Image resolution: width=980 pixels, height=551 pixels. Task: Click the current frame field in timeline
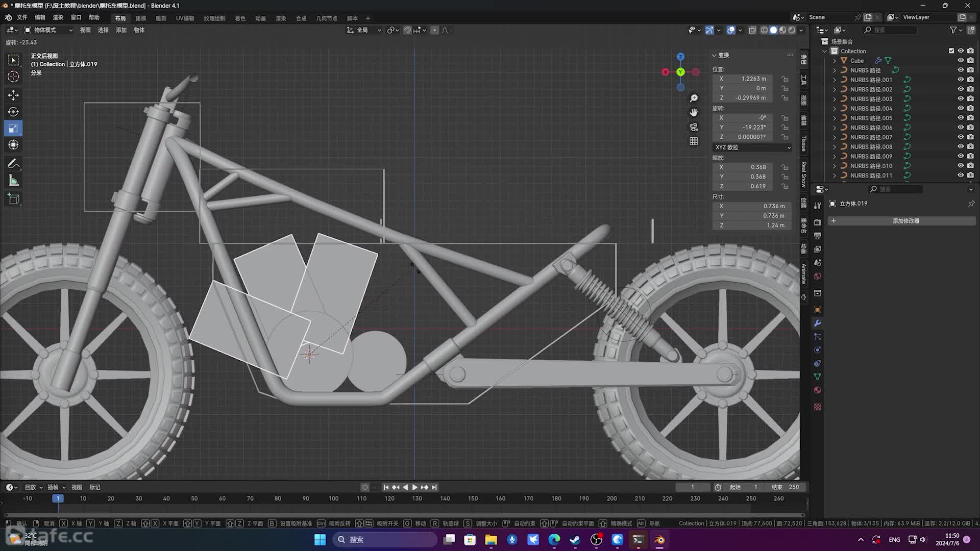(x=693, y=487)
